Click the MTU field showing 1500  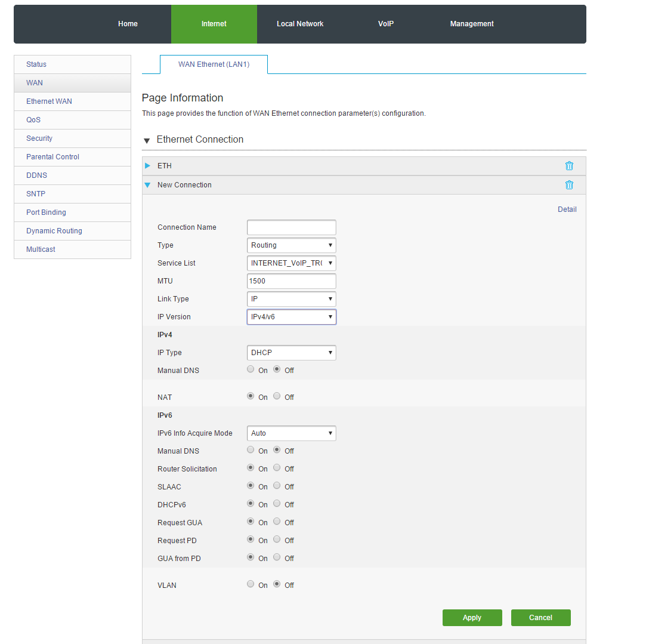click(291, 281)
